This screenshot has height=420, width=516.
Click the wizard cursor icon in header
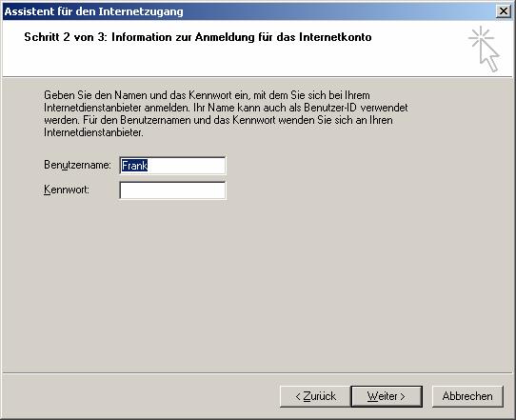[x=485, y=49]
